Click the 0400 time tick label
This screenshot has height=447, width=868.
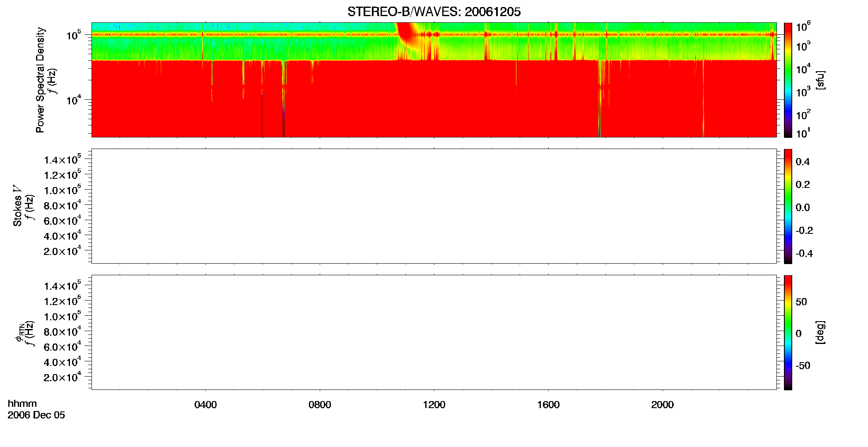pos(205,405)
